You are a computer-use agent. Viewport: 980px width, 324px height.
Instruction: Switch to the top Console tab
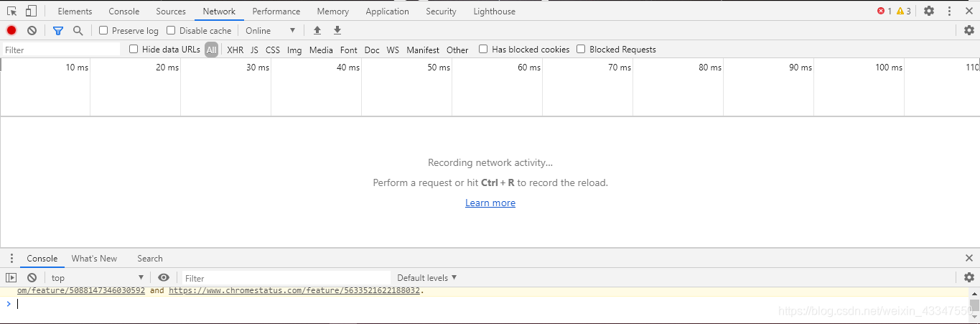point(124,11)
